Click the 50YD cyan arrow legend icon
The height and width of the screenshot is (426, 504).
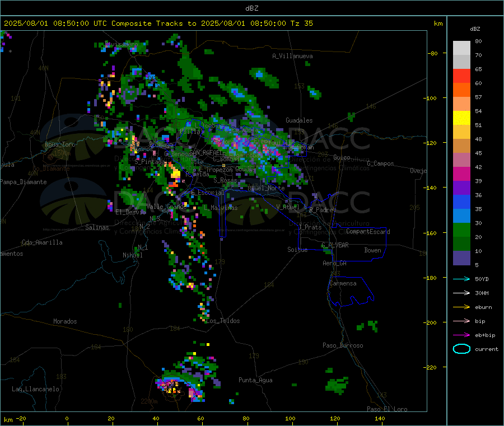(461, 279)
